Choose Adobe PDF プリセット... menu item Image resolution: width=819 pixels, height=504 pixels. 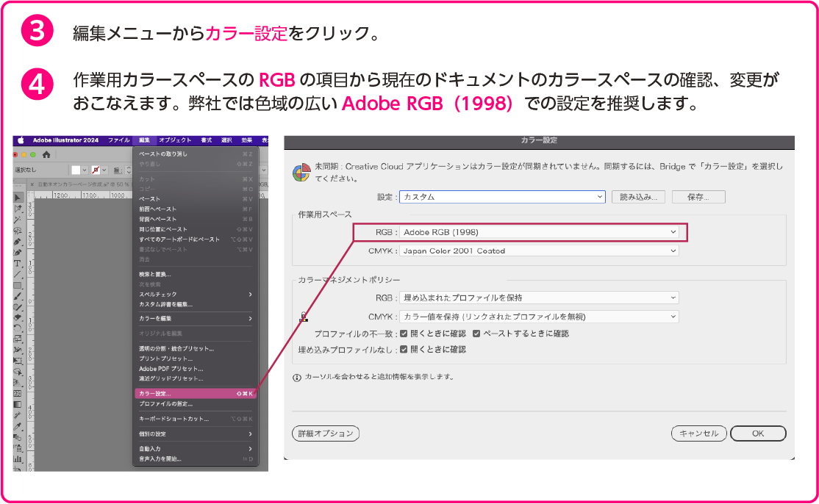[x=196, y=369]
